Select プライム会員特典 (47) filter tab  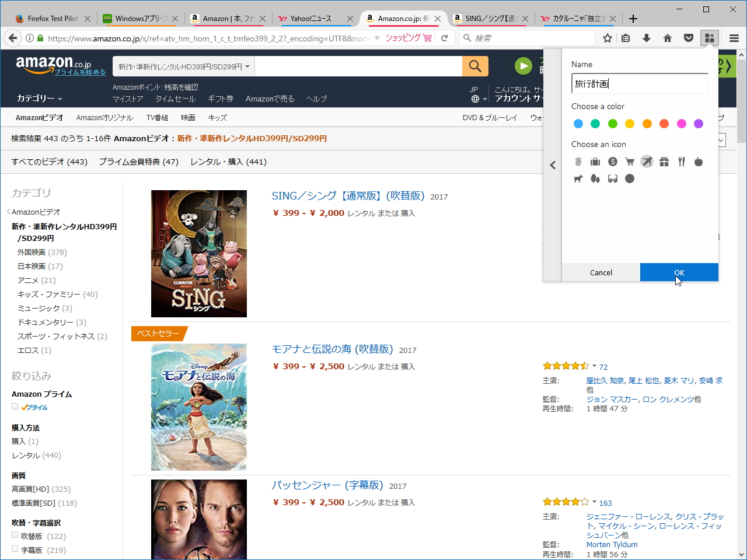tap(138, 162)
